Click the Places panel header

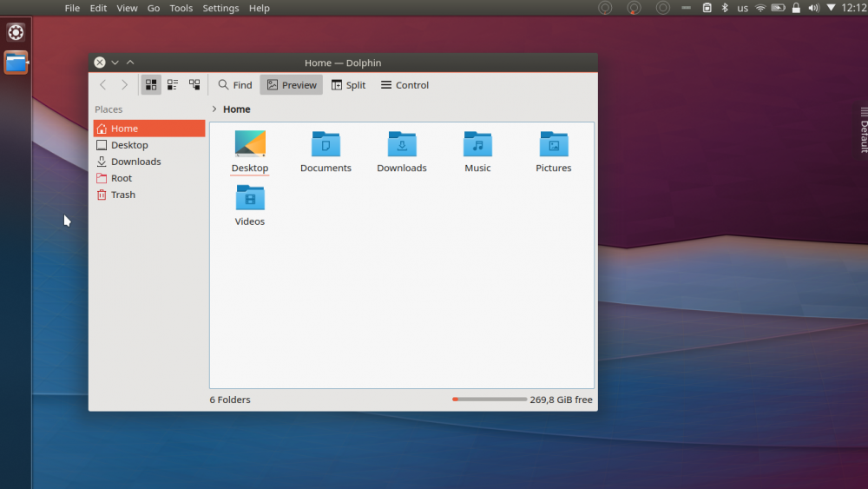click(108, 109)
